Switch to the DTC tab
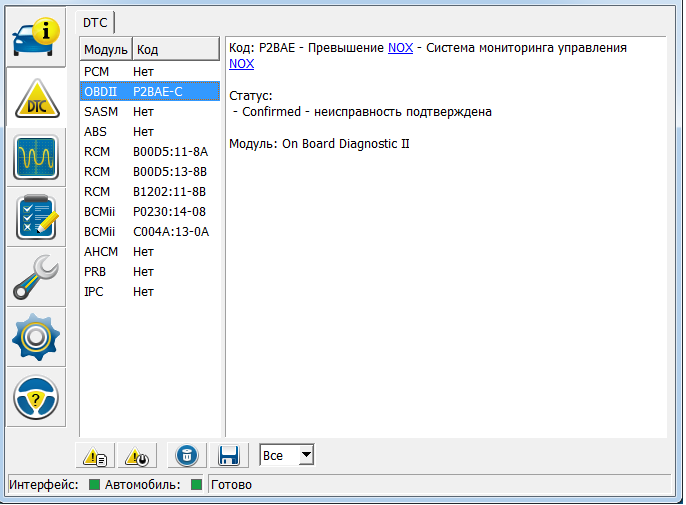Viewport: 686px width, 505px height. pos(95,23)
